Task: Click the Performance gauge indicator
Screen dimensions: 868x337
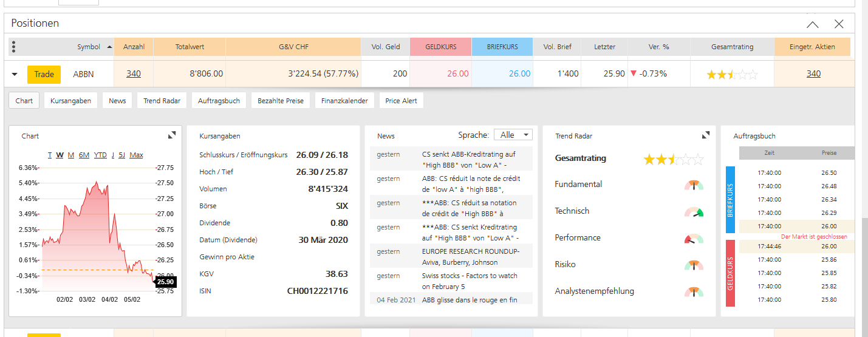Action: coord(694,239)
